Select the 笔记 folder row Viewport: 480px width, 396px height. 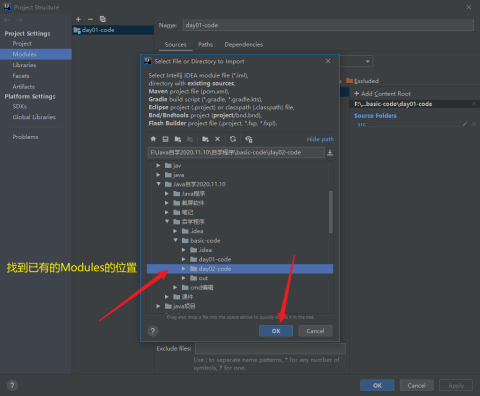240,212
